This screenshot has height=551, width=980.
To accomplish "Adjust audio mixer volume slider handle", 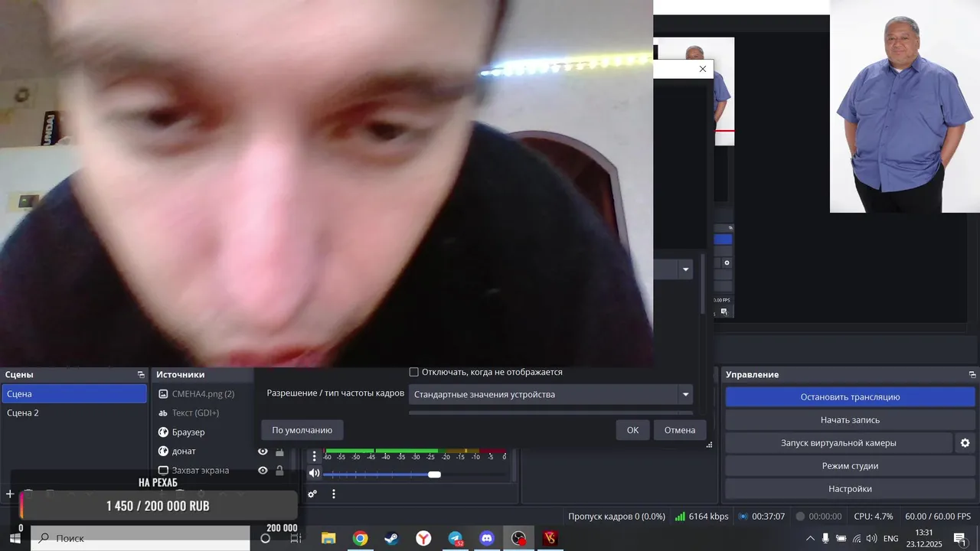I will (434, 474).
